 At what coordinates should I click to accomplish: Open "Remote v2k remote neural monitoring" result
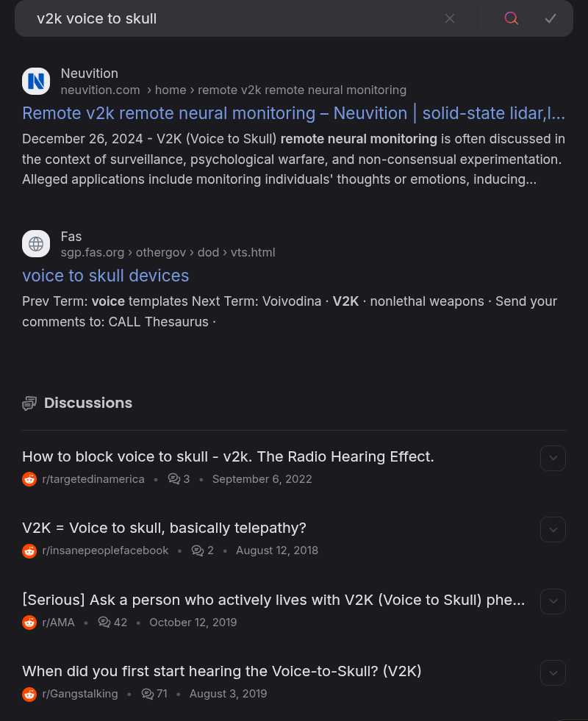coord(293,113)
